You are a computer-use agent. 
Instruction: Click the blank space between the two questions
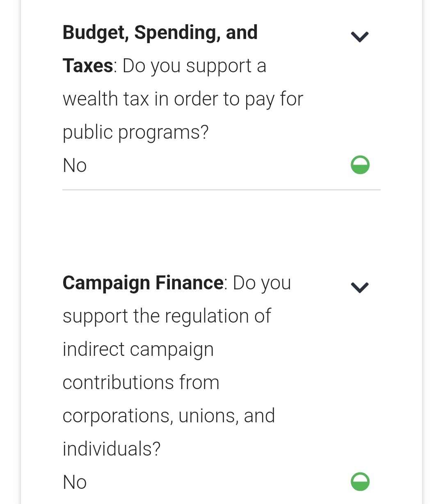(x=221, y=230)
